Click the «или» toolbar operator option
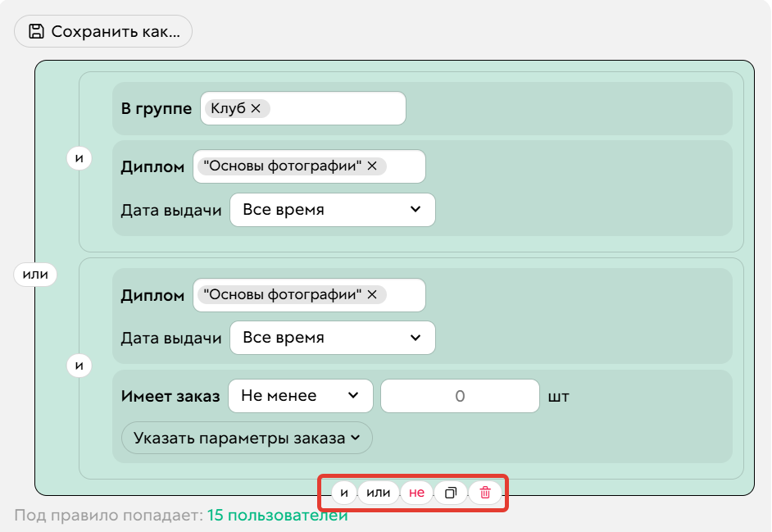 [x=378, y=493]
